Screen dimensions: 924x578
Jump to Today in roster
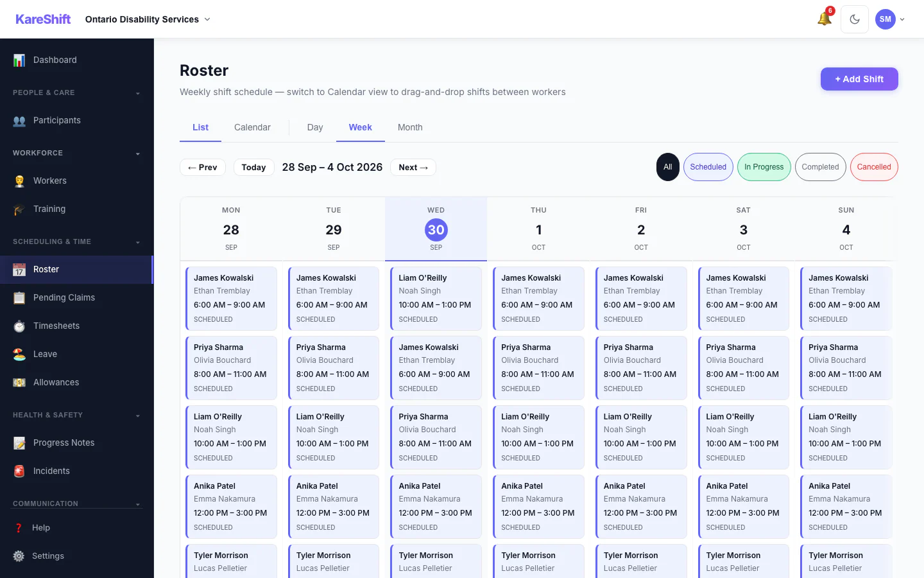(253, 168)
